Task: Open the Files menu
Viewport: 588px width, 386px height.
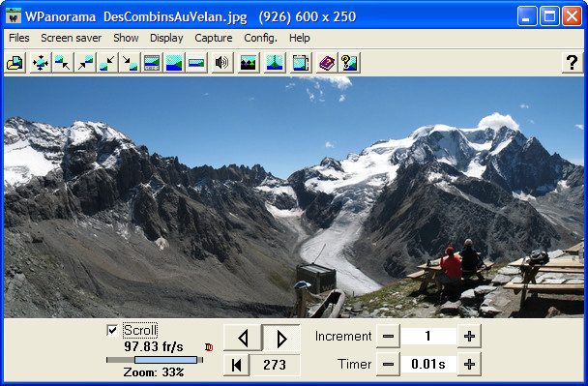Action: [18, 38]
